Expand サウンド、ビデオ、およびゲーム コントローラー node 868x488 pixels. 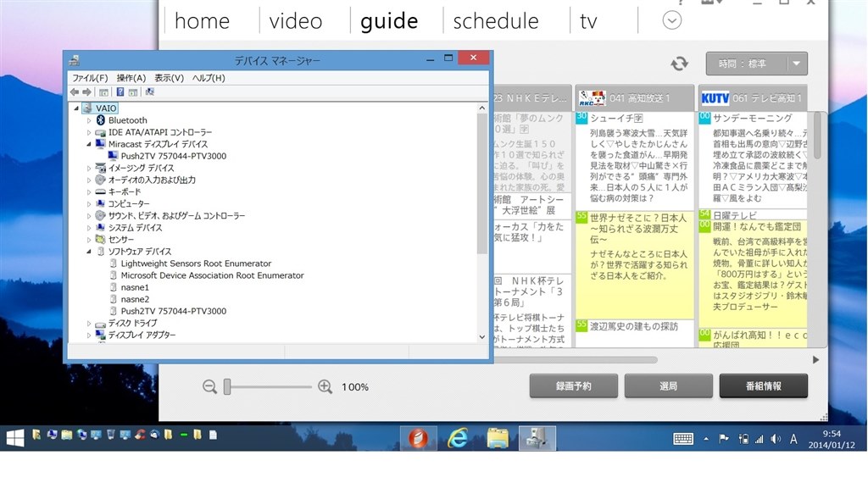point(88,215)
